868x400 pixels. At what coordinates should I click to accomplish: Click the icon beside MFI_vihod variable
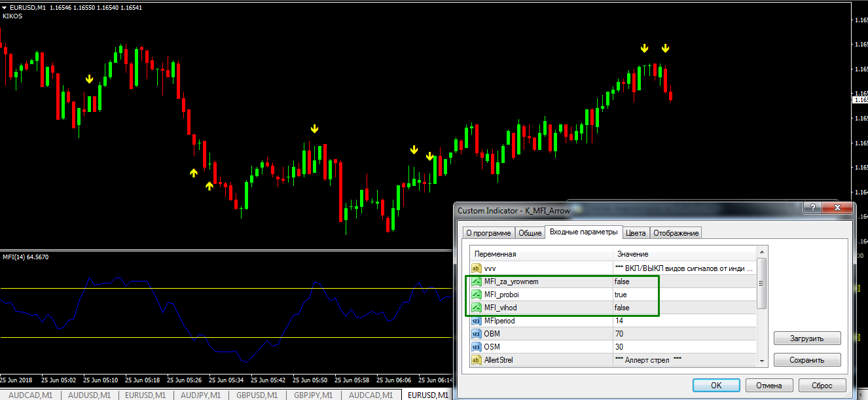(476, 308)
